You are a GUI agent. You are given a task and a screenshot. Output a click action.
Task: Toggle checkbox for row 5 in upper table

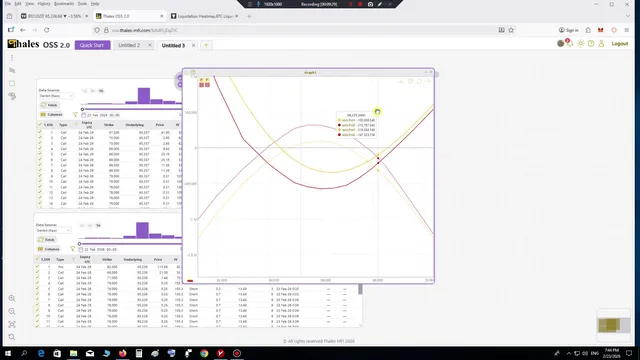[40, 154]
